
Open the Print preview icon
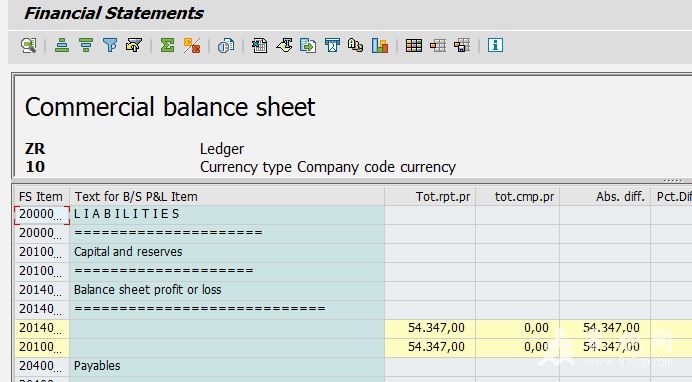pos(226,45)
